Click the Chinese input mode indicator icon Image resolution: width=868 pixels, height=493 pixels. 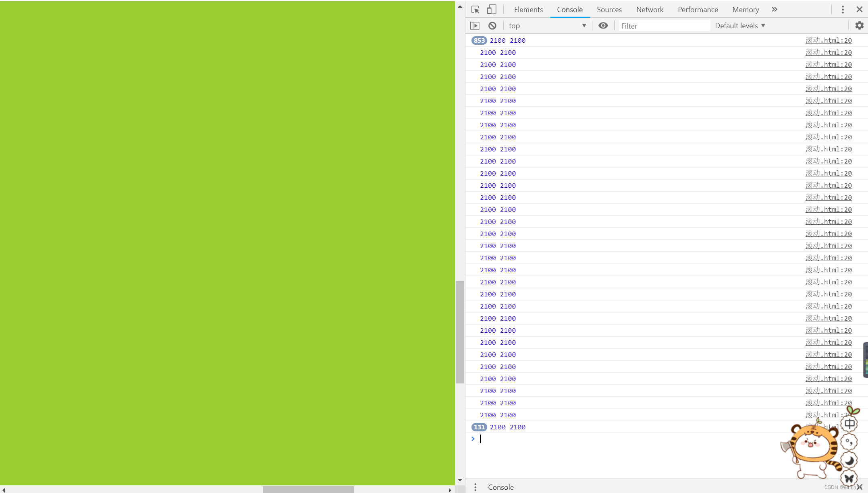pyautogui.click(x=849, y=424)
